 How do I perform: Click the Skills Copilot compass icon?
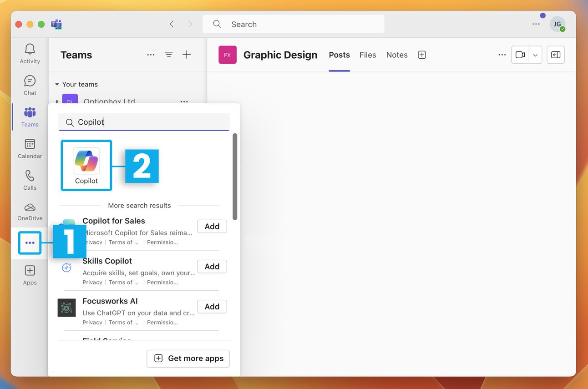coord(66,268)
